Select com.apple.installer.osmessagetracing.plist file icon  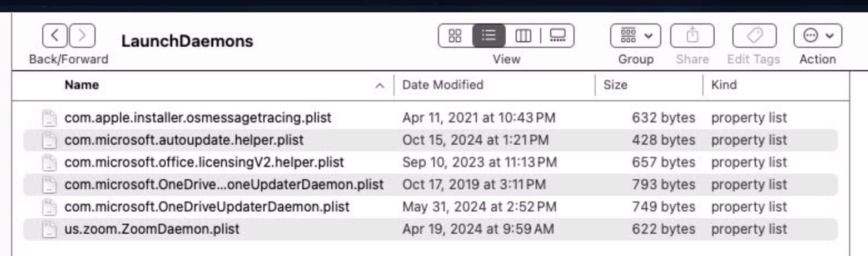pos(50,118)
